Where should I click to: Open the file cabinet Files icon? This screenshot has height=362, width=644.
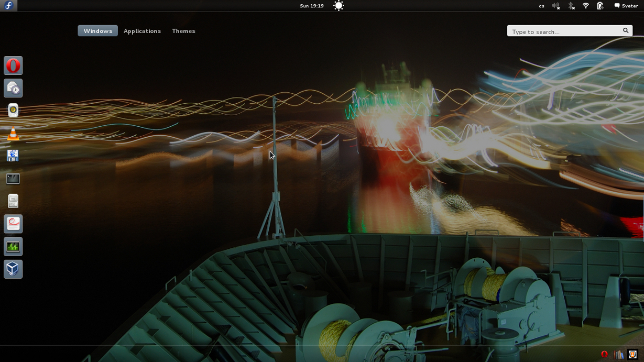(13, 201)
